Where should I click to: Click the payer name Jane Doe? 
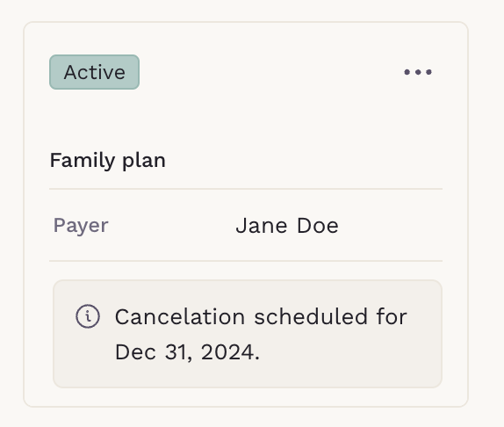[287, 226]
